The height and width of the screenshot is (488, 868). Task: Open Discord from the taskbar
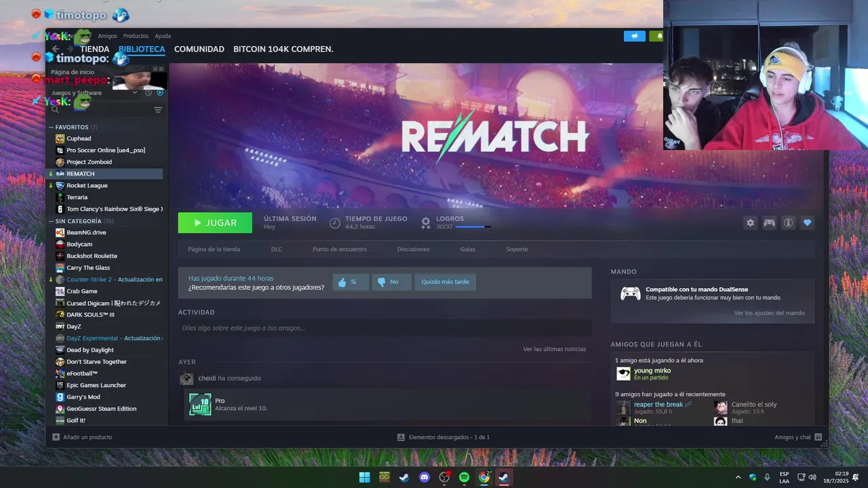(425, 477)
